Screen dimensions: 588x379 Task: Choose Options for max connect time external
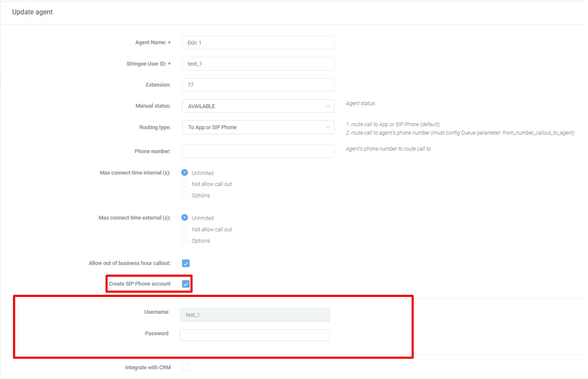pos(184,240)
